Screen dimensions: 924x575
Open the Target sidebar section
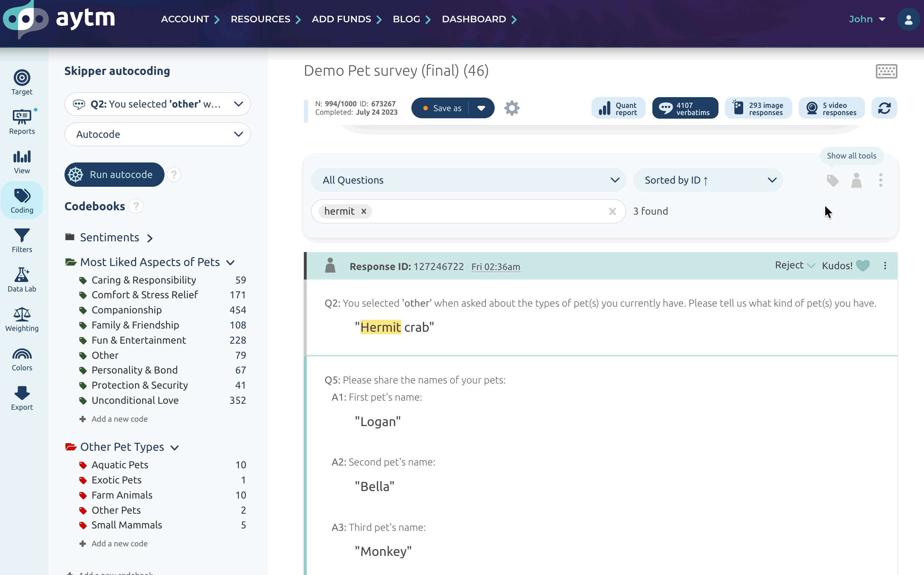[22, 82]
